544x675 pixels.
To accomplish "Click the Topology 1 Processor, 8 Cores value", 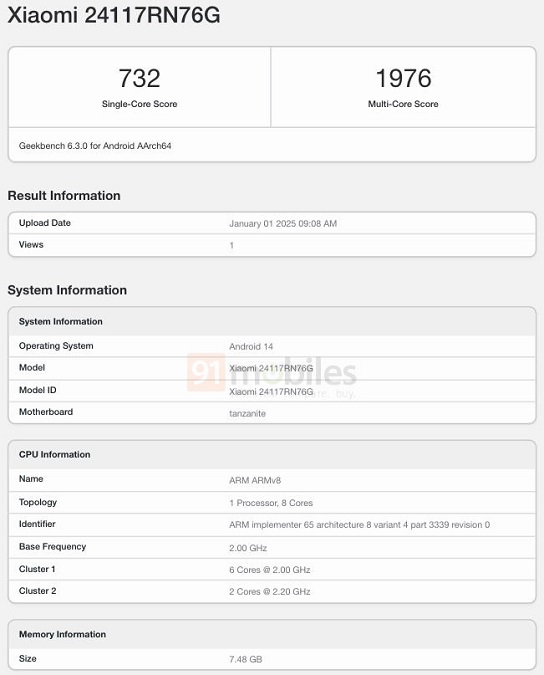I will (271, 503).
